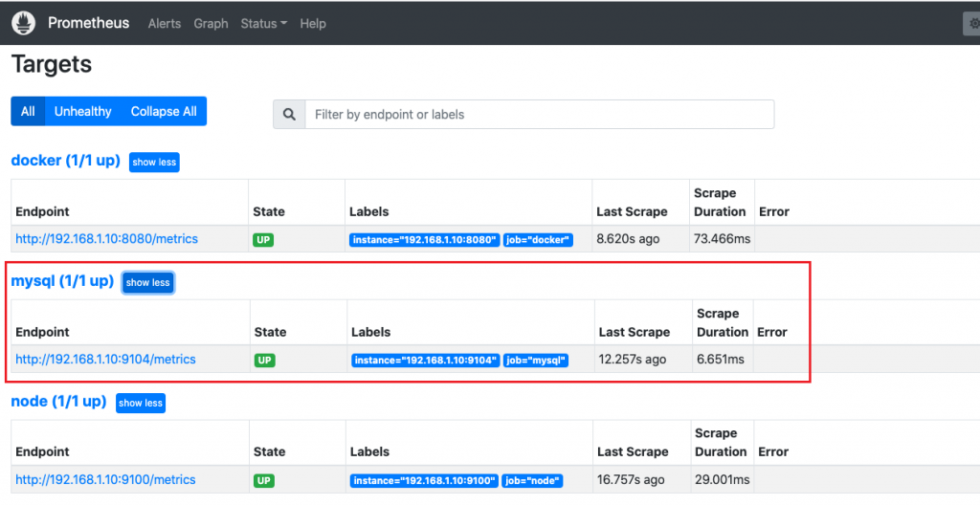Click Labels column header in node table

coord(369,451)
